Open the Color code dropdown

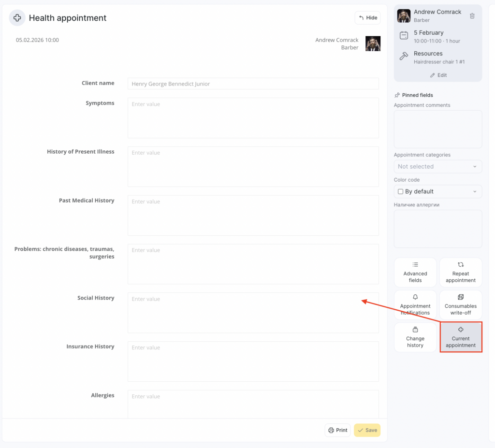(x=437, y=191)
